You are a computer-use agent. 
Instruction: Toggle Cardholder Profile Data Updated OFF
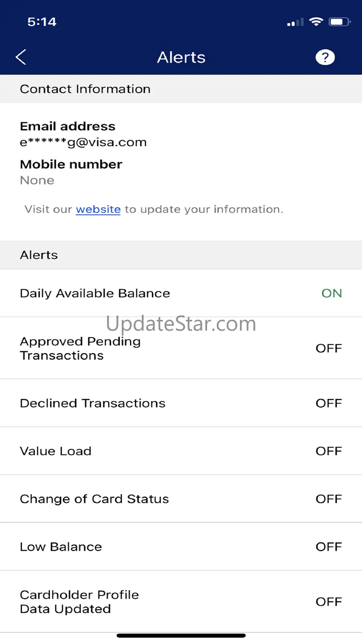pyautogui.click(x=329, y=602)
